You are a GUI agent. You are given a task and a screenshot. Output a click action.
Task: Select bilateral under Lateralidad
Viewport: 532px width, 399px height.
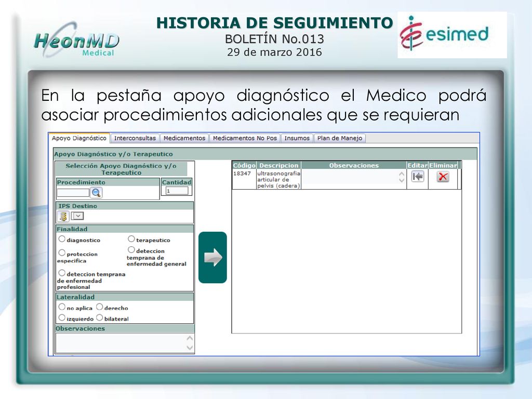click(x=99, y=317)
